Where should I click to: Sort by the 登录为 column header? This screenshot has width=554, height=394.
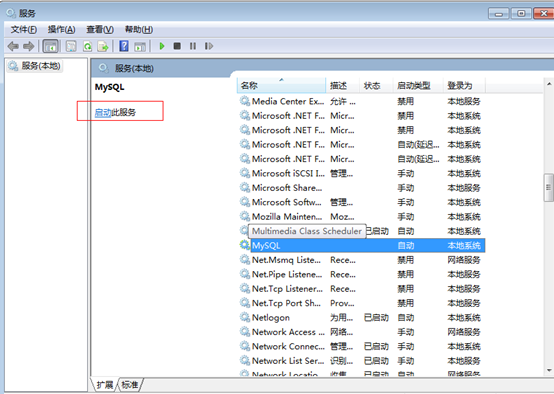[464, 86]
